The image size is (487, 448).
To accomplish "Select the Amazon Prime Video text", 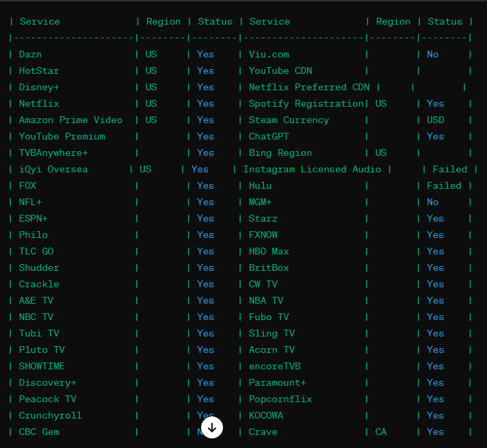I will pos(70,120).
